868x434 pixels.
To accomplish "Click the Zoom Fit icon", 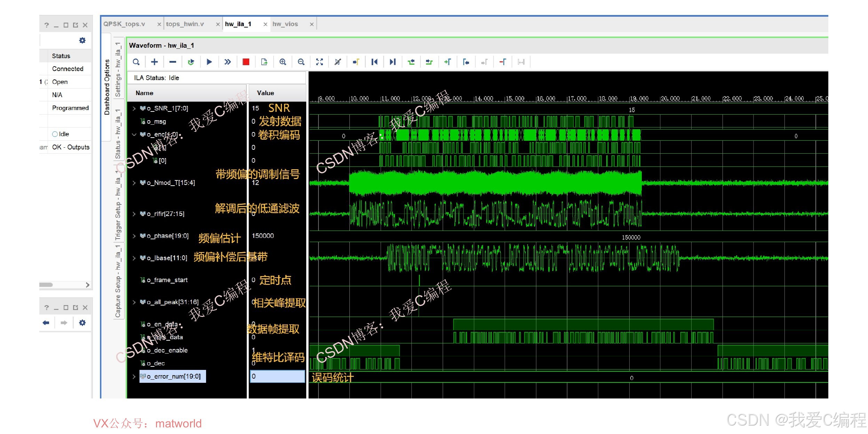I will 319,62.
